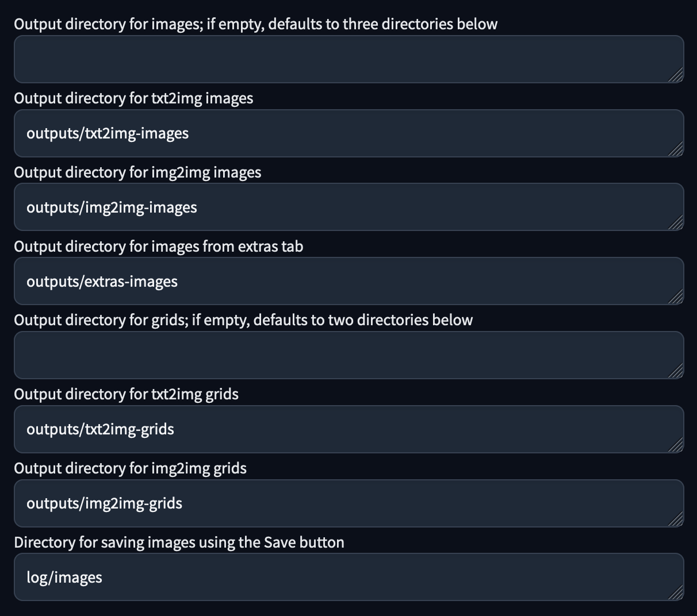
Task: Click resize handle of grids output directory field
Action: coord(676,371)
